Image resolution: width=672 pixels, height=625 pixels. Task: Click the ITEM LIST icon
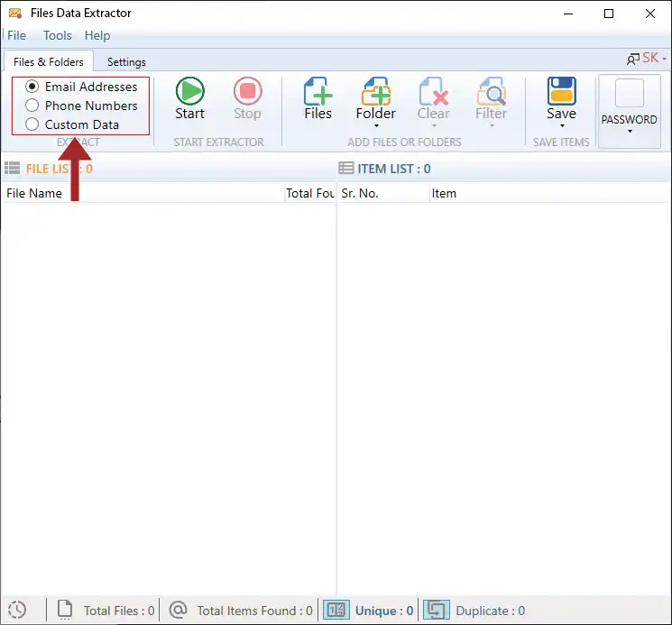coord(346,168)
